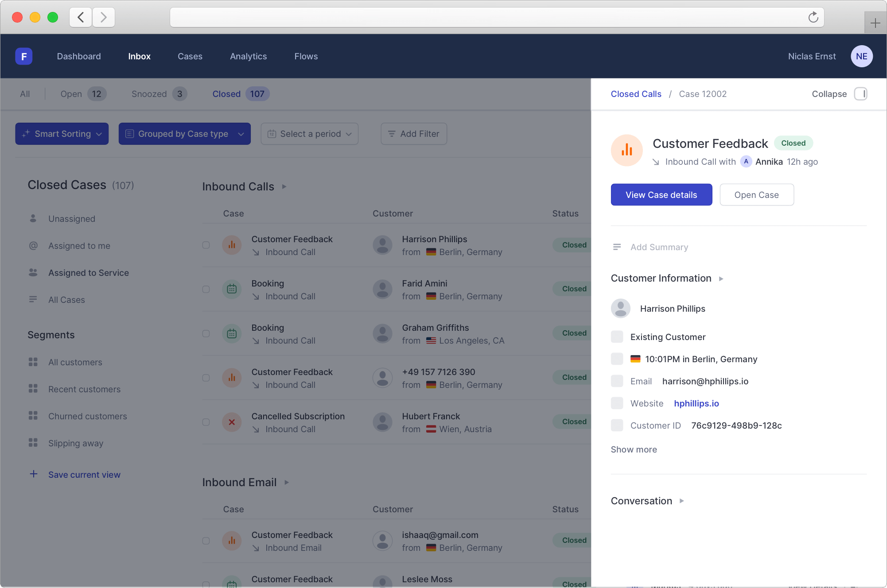Click the plus icon beside Save current view

click(34, 474)
